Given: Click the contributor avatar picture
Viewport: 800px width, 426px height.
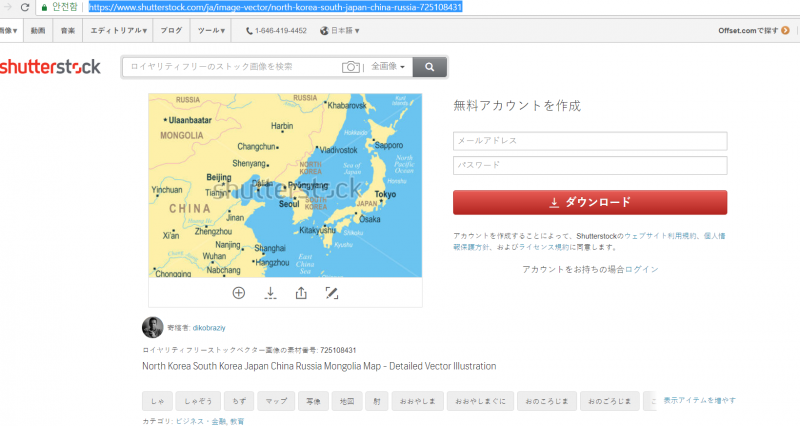Looking at the screenshot, I should click(152, 327).
